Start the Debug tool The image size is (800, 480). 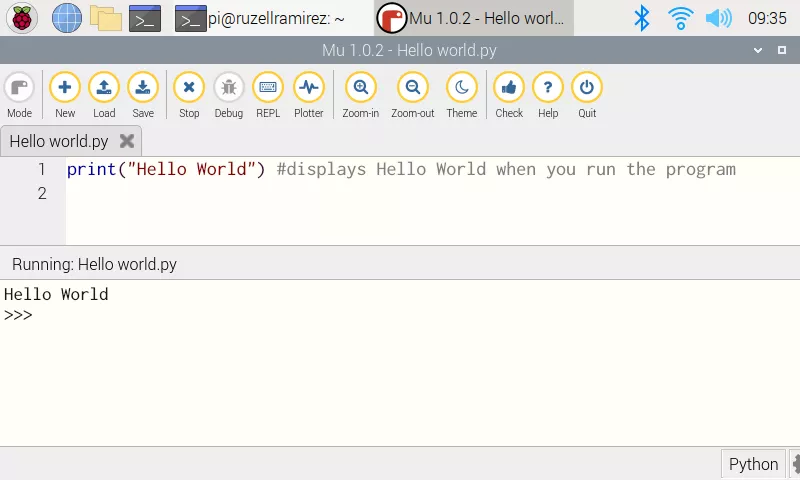click(x=228, y=96)
